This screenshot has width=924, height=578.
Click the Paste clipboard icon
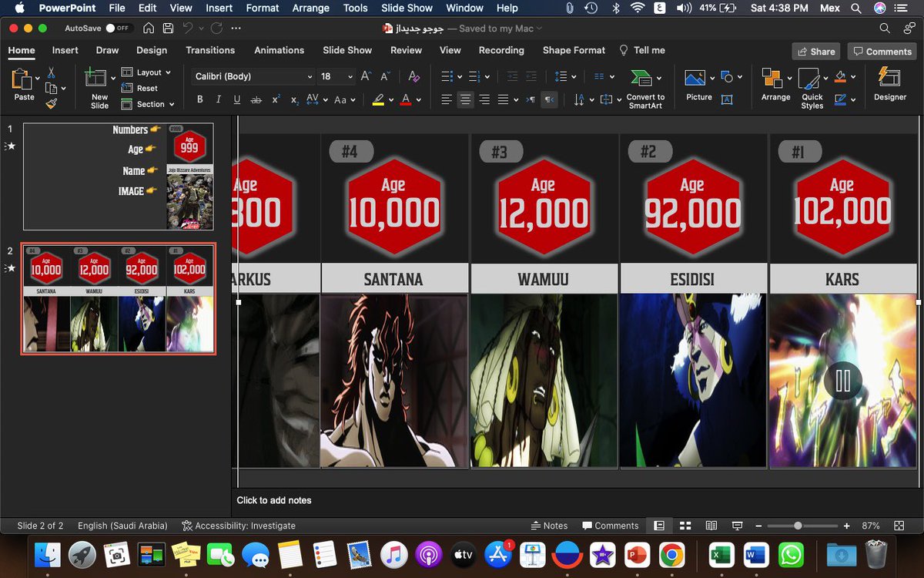click(x=21, y=80)
